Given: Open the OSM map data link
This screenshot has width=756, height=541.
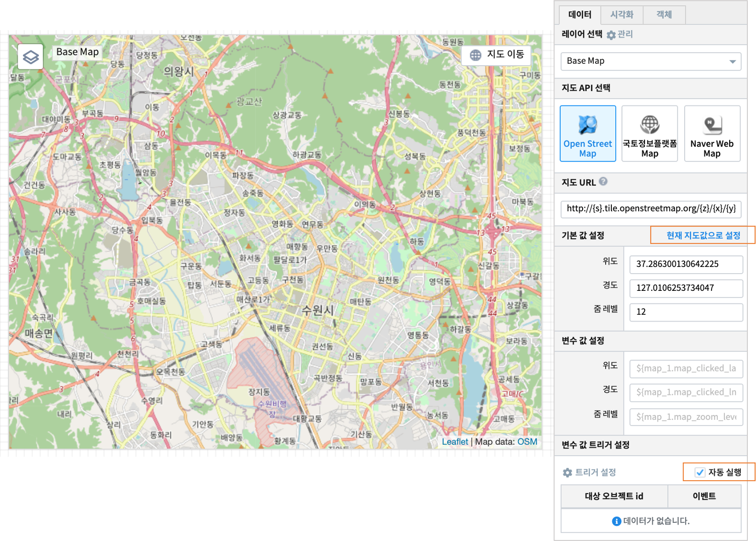Looking at the screenshot, I should (527, 442).
